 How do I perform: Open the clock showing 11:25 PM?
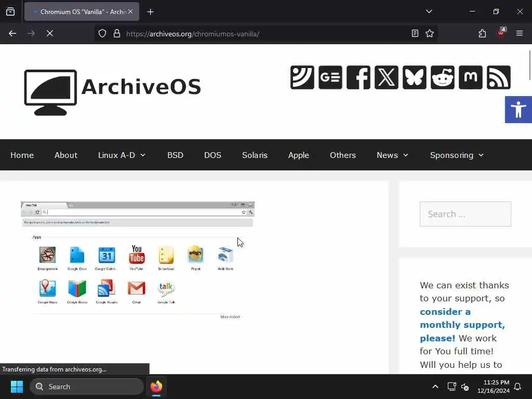click(494, 387)
